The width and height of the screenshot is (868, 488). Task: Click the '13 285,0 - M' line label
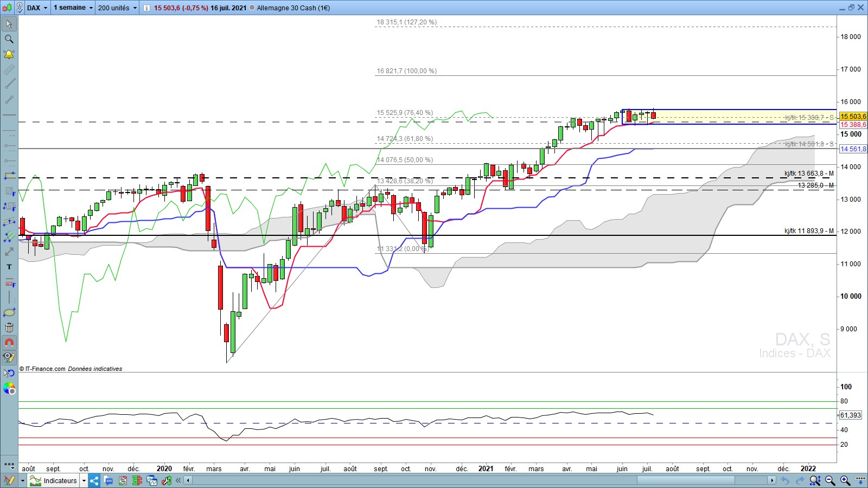point(815,185)
